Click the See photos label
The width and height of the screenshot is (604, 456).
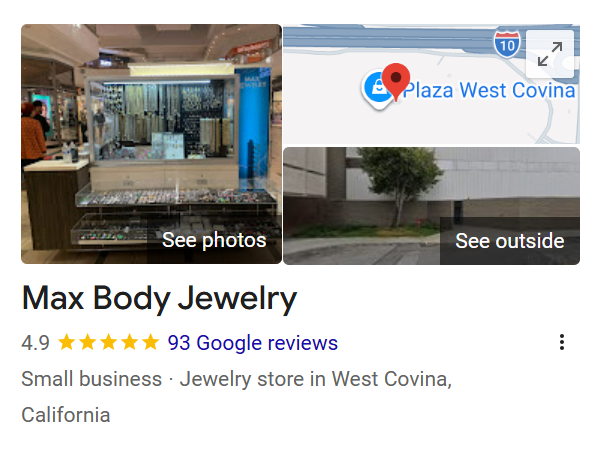[x=214, y=240]
